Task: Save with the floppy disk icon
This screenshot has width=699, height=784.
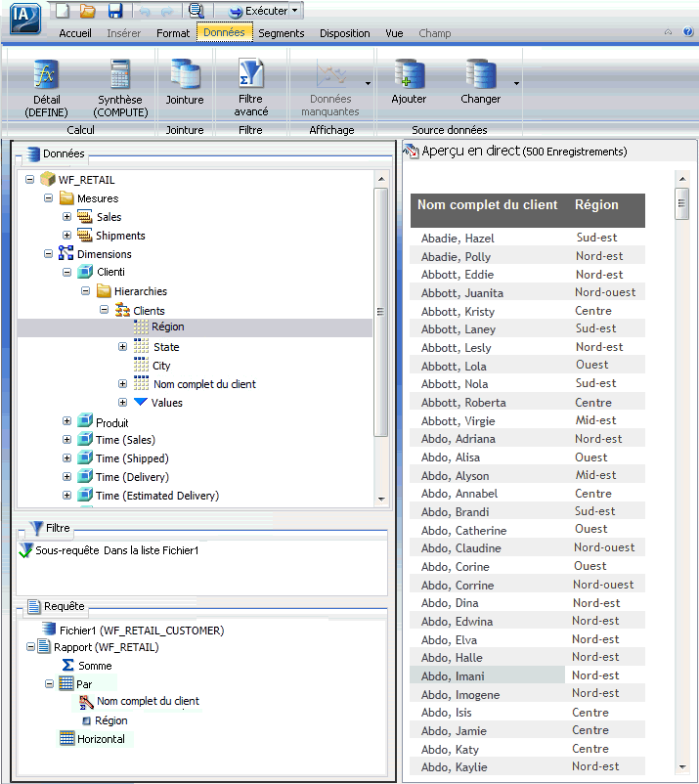Action: [115, 11]
